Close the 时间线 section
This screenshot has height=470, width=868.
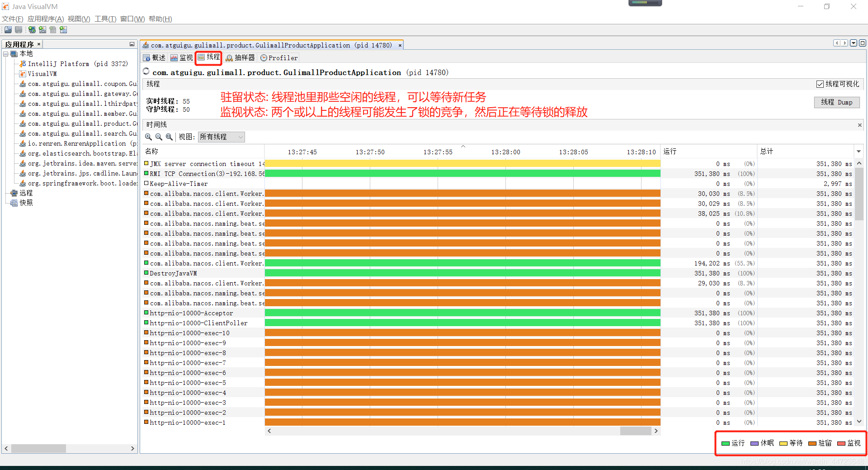(x=859, y=125)
